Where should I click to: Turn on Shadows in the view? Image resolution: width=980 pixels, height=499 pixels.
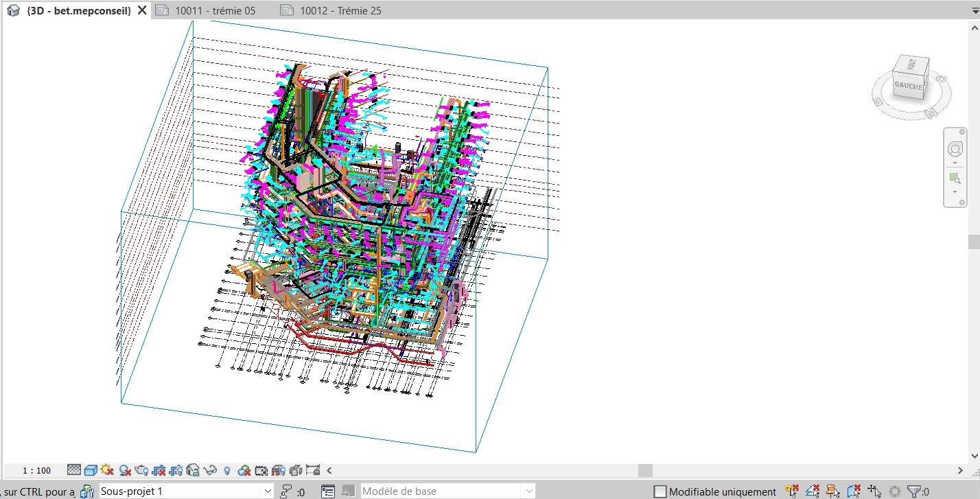pyautogui.click(x=123, y=470)
